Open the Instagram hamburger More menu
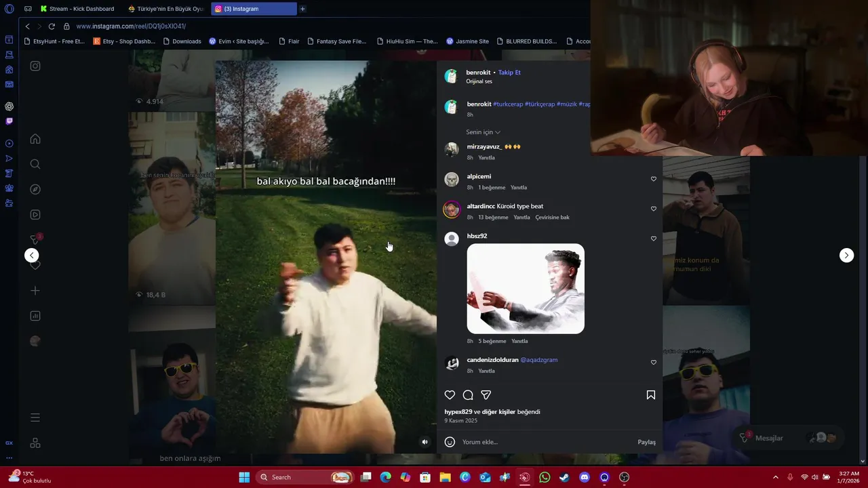 (x=35, y=418)
